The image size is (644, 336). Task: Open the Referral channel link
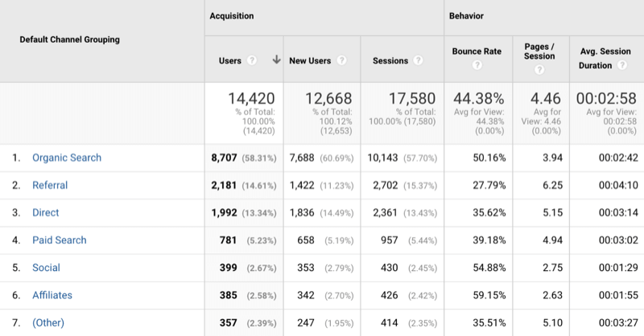[49, 185]
